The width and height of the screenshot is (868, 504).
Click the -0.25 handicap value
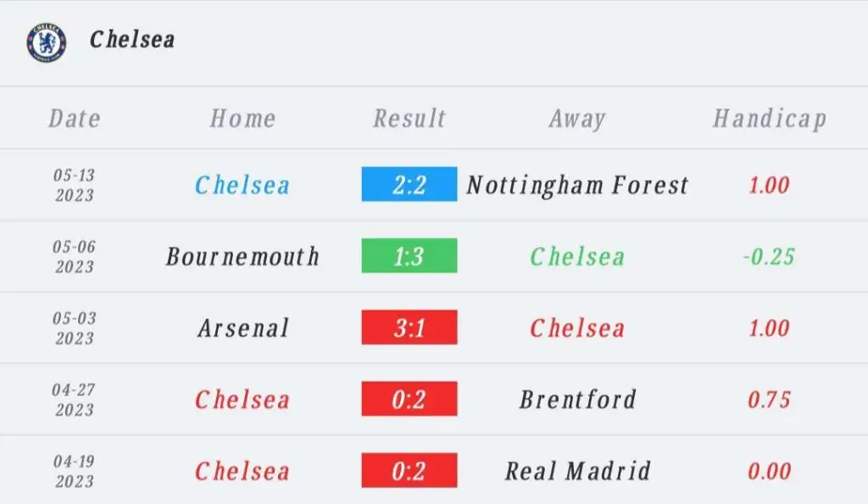769,256
